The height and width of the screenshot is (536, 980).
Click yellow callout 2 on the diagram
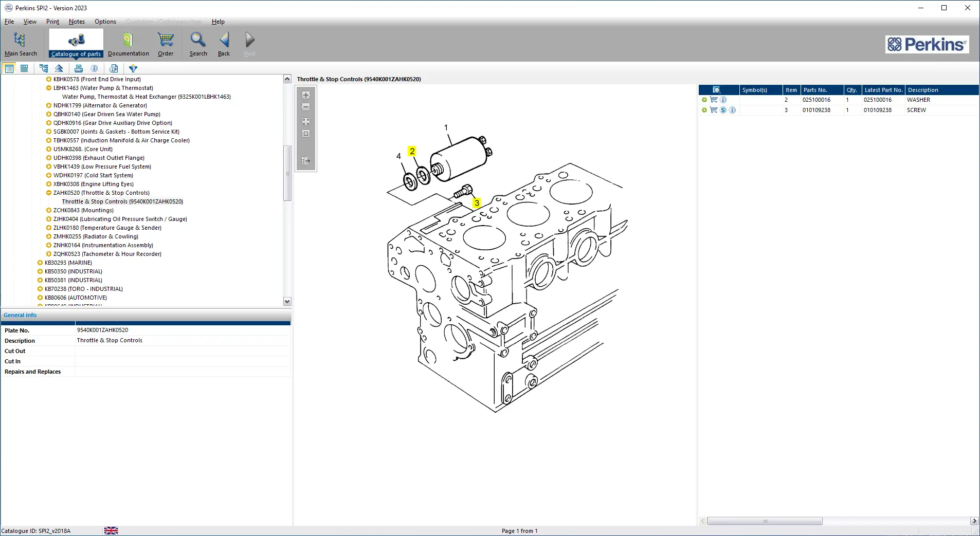(x=412, y=151)
